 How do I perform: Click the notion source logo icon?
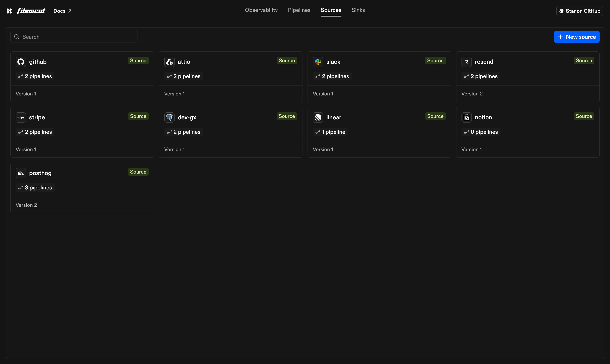click(x=466, y=117)
